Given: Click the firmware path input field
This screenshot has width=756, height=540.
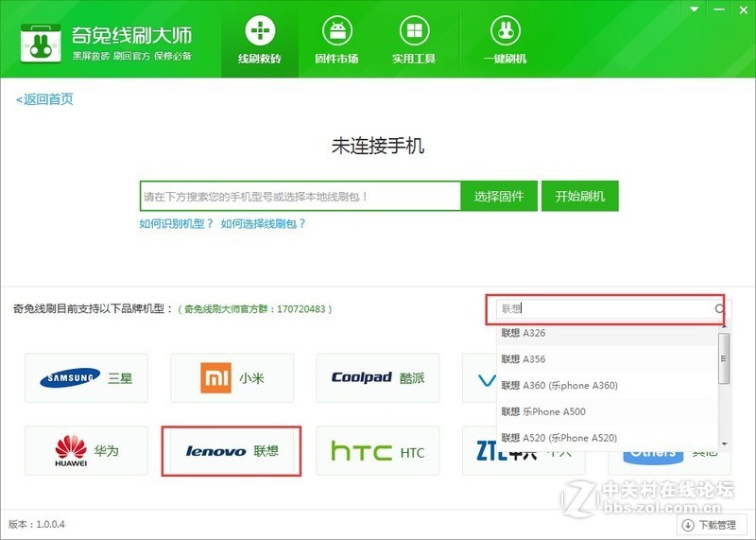Looking at the screenshot, I should pos(300,196).
